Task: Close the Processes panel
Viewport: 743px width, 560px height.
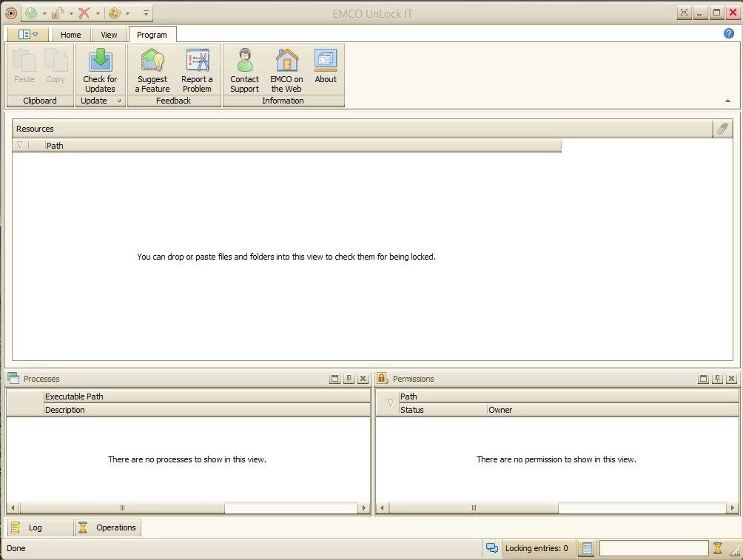Action: point(363,379)
